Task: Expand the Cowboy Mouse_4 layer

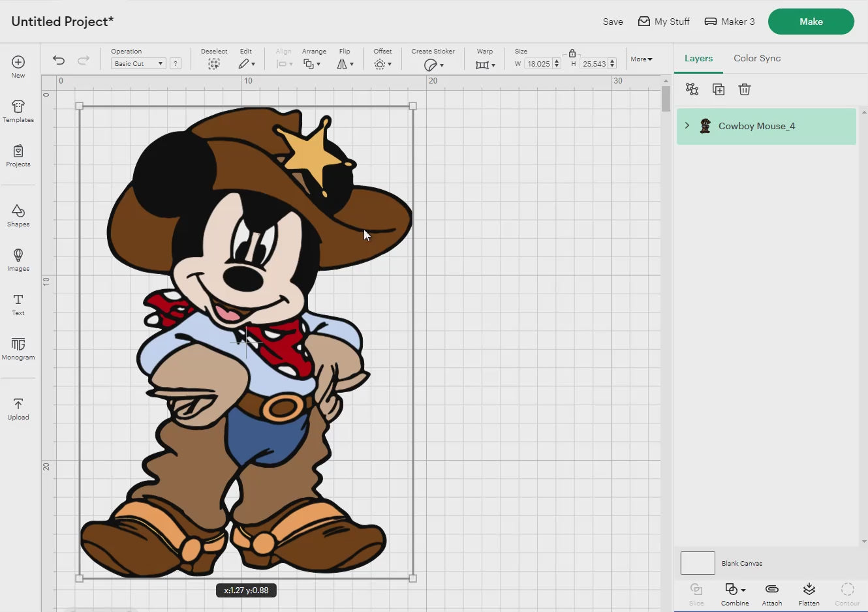Action: click(687, 125)
